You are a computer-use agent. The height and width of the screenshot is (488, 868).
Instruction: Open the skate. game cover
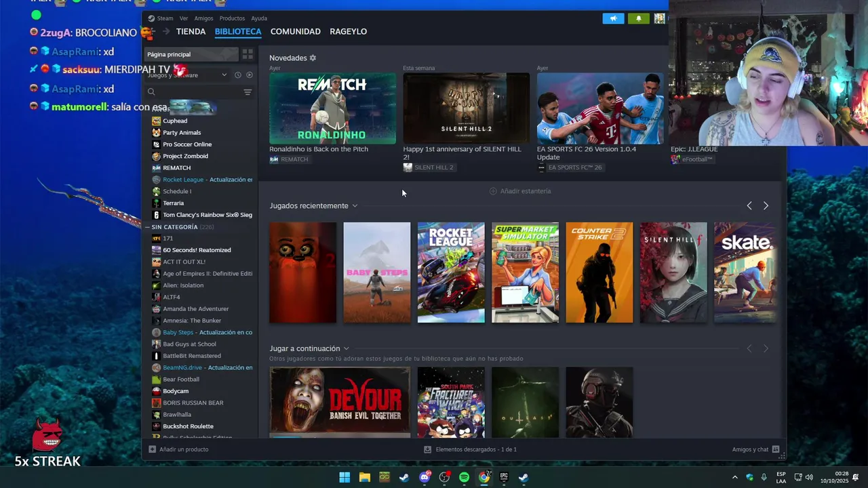745,272
